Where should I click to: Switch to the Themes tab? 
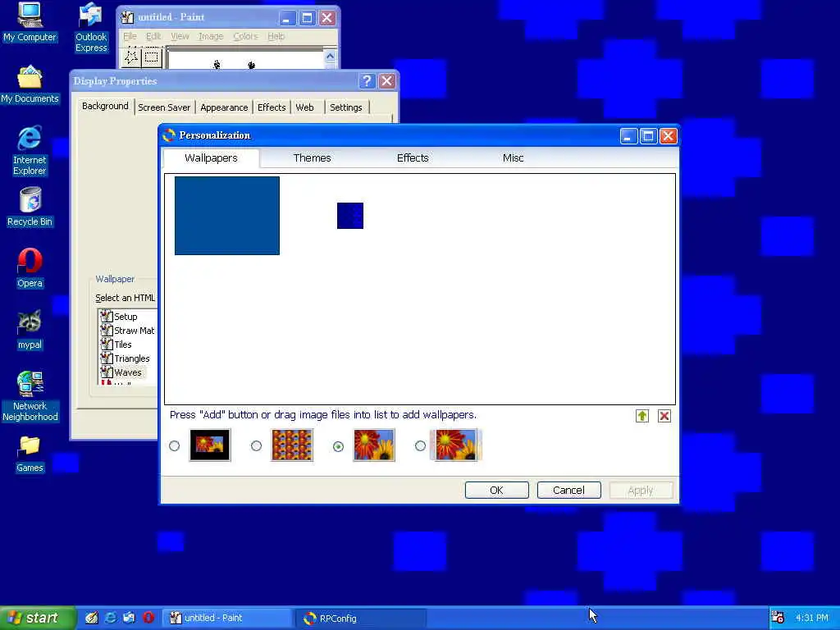point(312,158)
